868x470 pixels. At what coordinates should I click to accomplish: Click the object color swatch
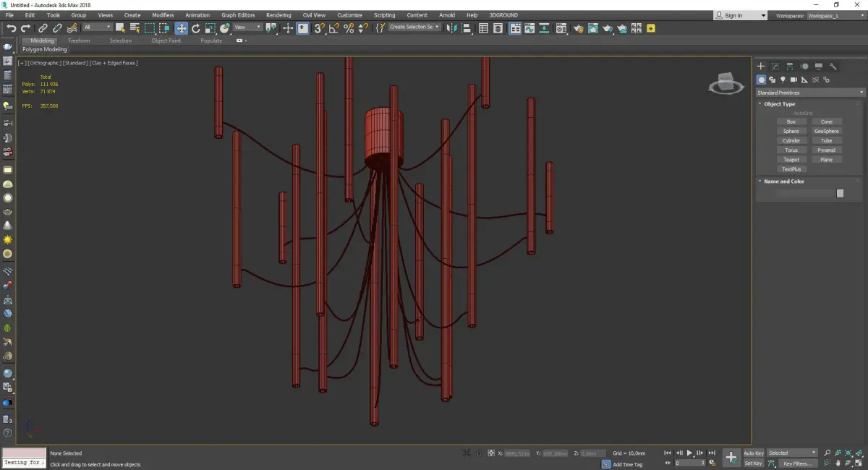(x=840, y=193)
